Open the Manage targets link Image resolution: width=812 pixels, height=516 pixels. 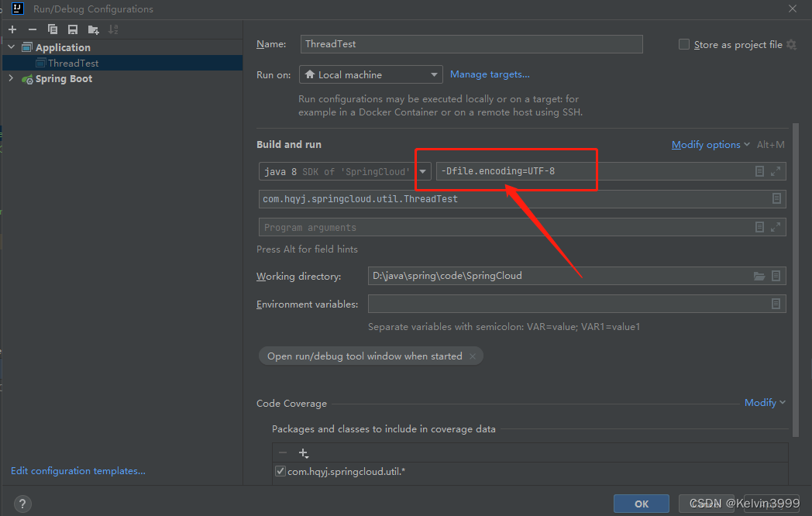coord(490,74)
